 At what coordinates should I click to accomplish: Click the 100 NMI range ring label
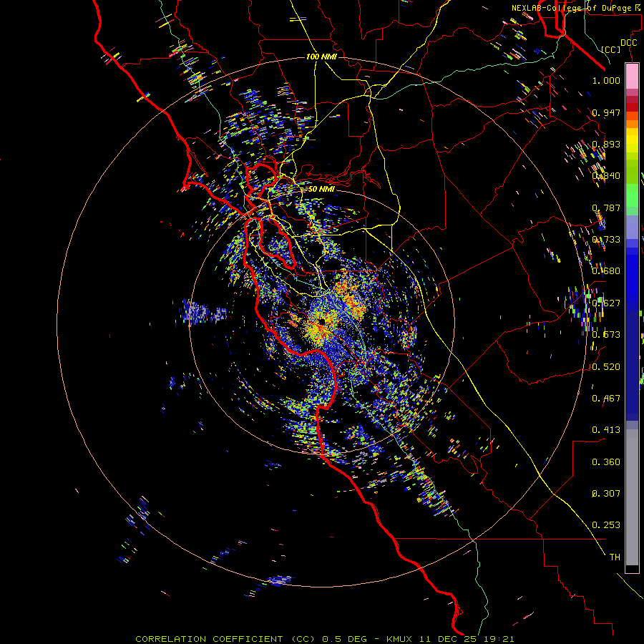321,57
